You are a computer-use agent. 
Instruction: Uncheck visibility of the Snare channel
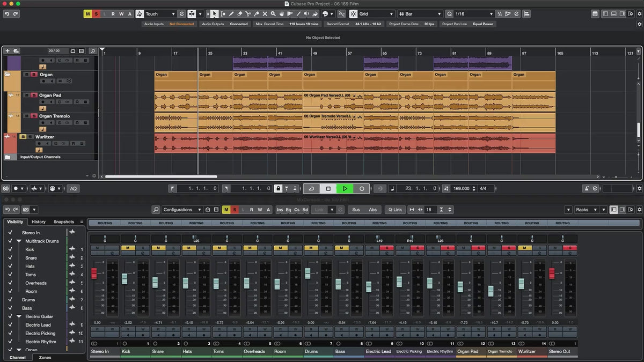10,258
